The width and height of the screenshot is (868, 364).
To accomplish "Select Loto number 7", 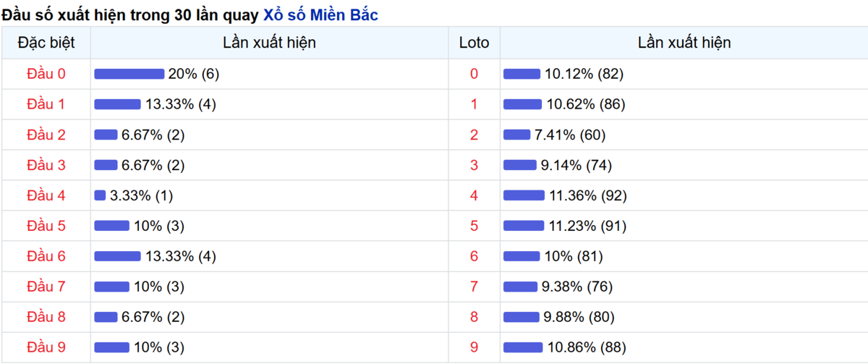I will coord(475,287).
